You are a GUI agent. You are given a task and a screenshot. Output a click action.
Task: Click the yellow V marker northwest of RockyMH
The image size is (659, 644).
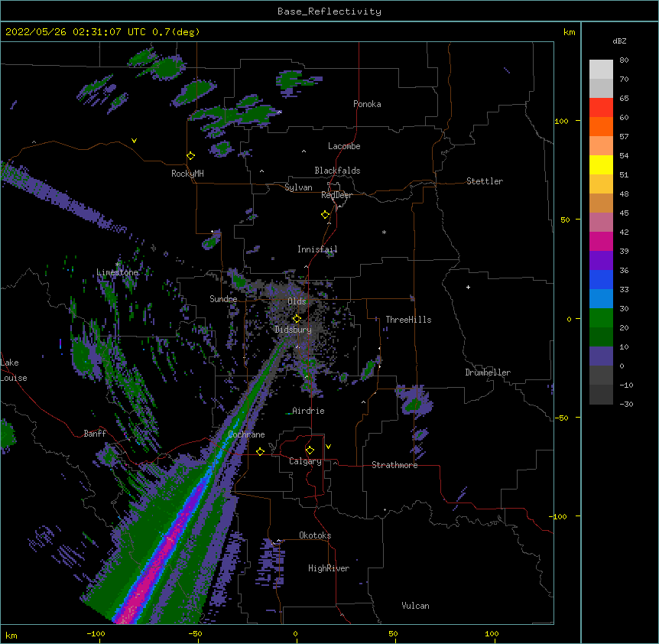pyautogui.click(x=134, y=141)
